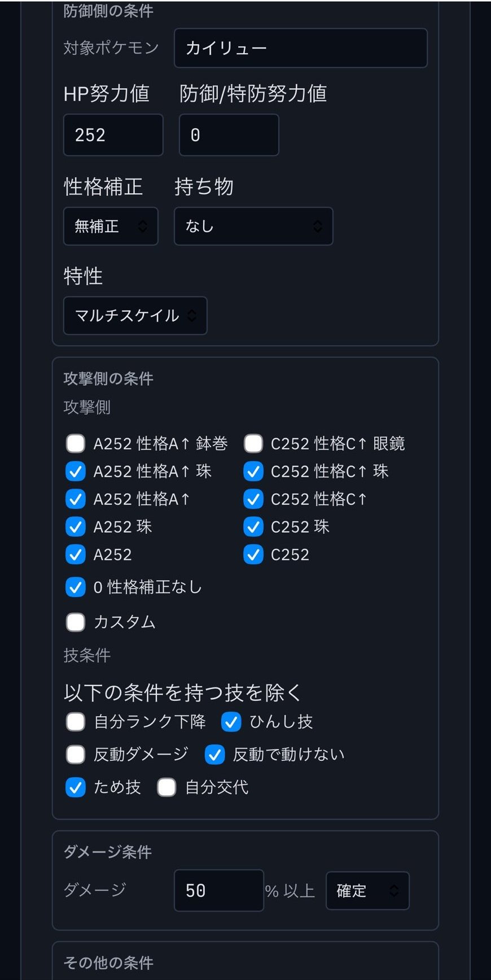Viewport: 491px width, 980px height.
Task: Disable the "0 性格補正なし" option
Action: coord(75,587)
